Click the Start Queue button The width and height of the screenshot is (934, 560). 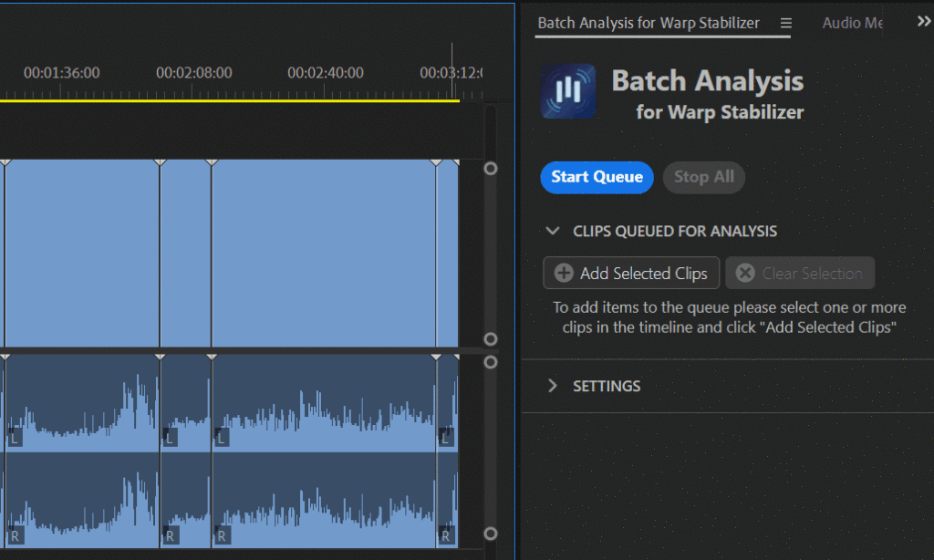pyautogui.click(x=597, y=177)
